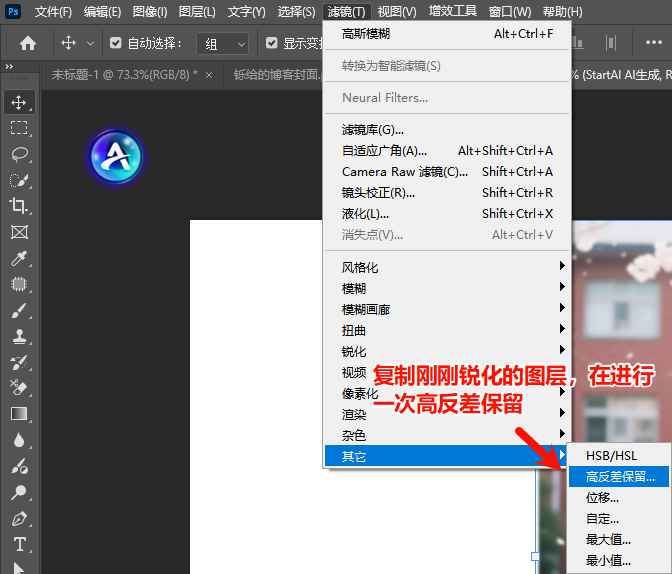Select the Rectangular Marquee tool
Image resolution: width=672 pixels, height=574 pixels.
point(19,128)
